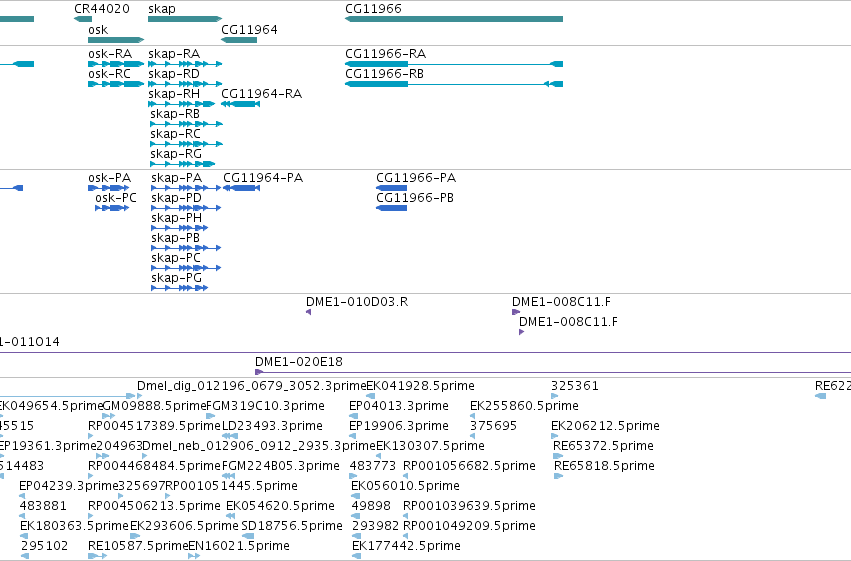Screen dimensions: 851x561
Task: Pick transcript skap-RC
Action: 186,144
